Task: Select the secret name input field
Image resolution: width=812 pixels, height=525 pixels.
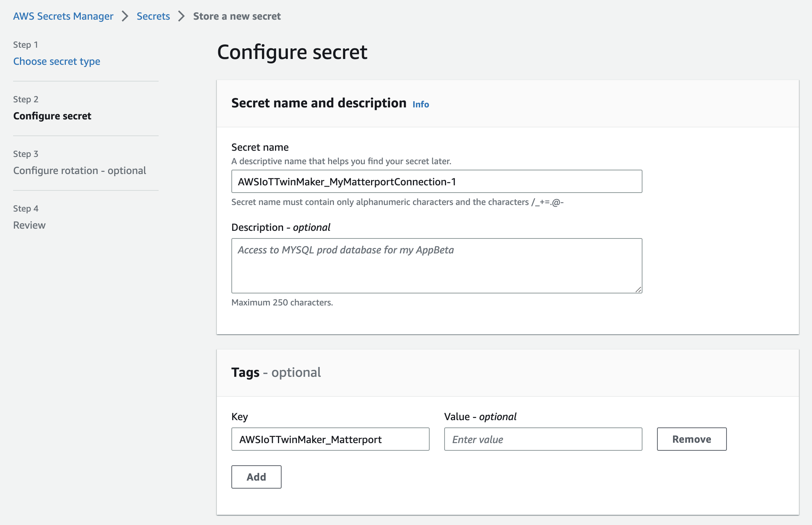Action: 436,181
